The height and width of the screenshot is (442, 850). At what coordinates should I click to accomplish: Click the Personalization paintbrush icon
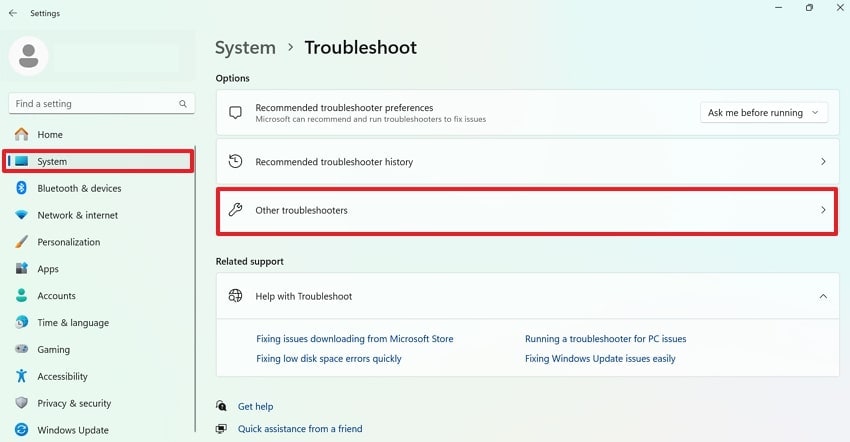[x=21, y=241]
